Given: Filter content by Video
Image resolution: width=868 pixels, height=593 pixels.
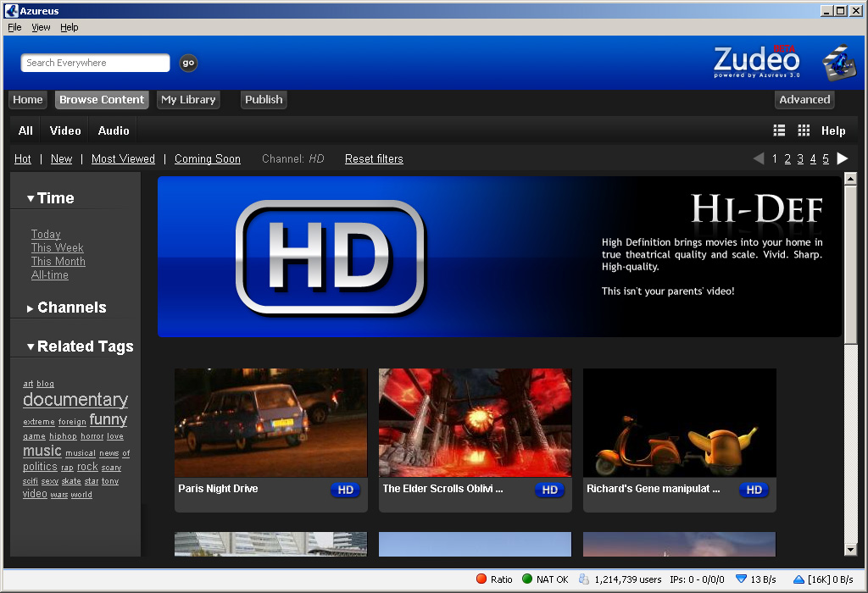Looking at the screenshot, I should pos(65,130).
